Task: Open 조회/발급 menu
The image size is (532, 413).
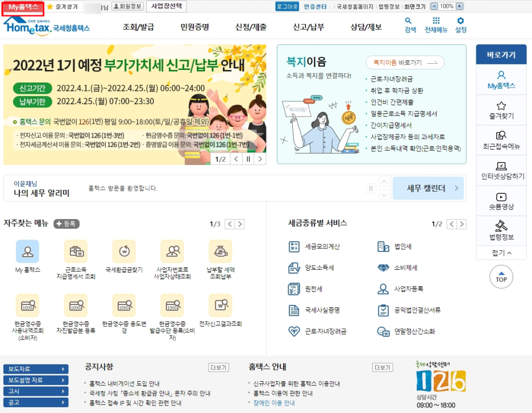Action: tap(138, 27)
